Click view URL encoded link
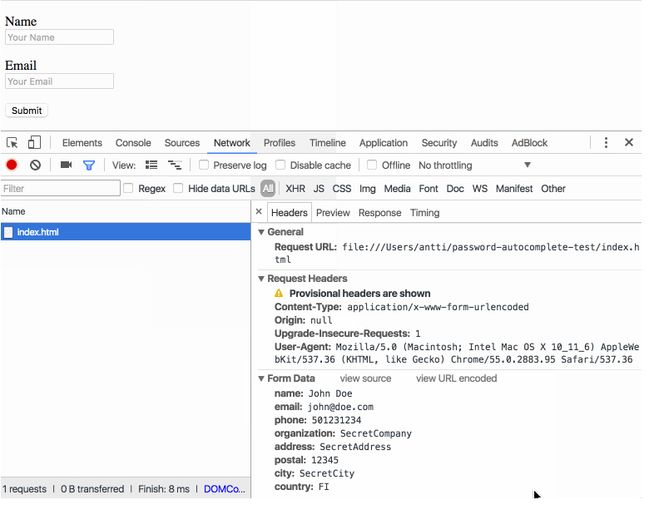Image resolution: width=664 pixels, height=514 pixels. pos(456,379)
